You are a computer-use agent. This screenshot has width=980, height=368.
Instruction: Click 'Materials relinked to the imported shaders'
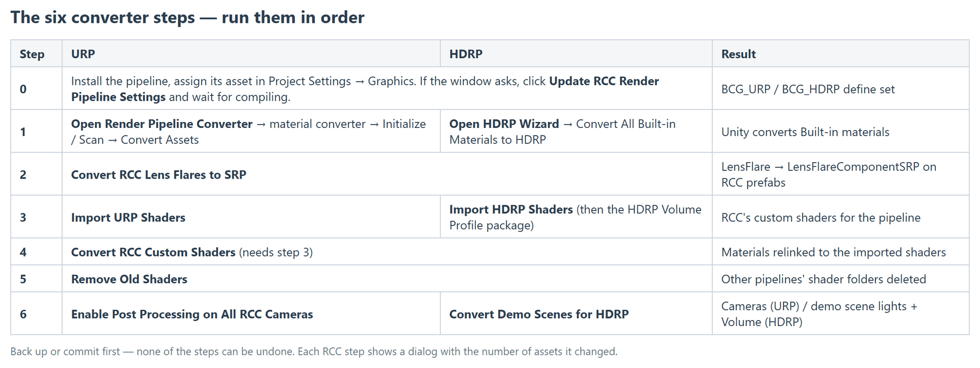(834, 253)
